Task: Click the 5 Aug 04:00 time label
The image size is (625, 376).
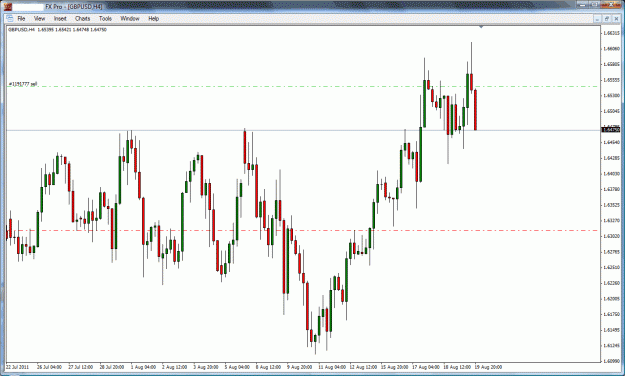Action: point(237,367)
